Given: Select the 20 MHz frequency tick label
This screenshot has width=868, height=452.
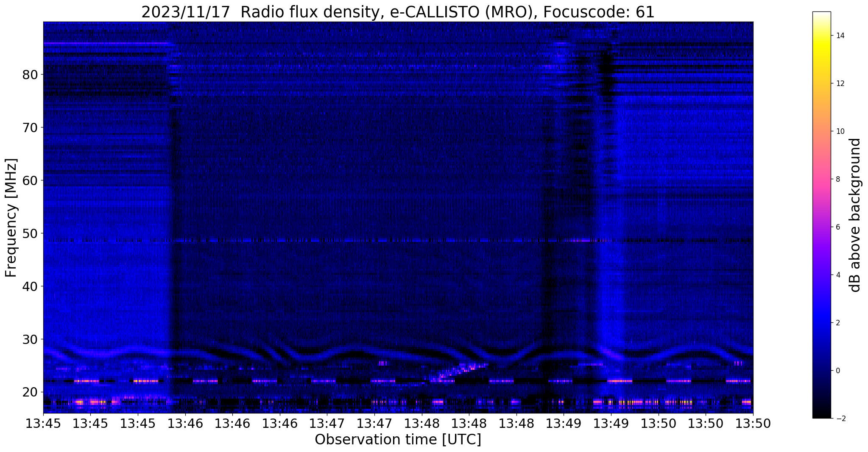Looking at the screenshot, I should pyautogui.click(x=30, y=392).
